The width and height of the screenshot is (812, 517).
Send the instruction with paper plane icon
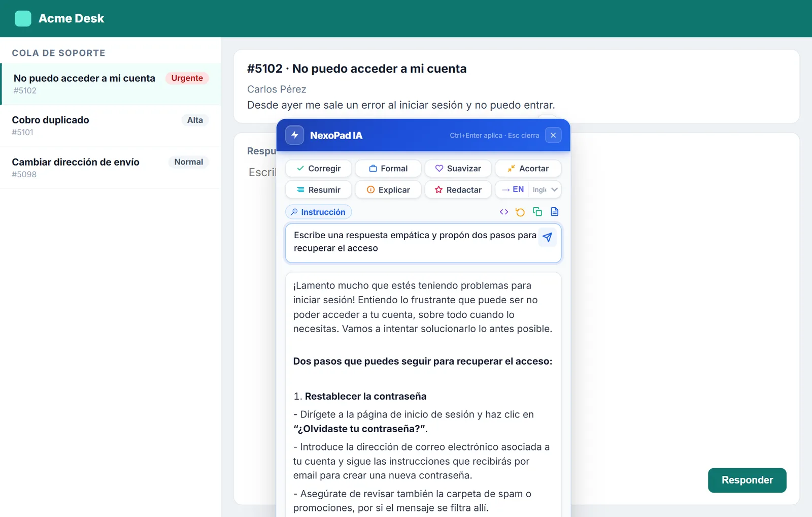tap(547, 237)
